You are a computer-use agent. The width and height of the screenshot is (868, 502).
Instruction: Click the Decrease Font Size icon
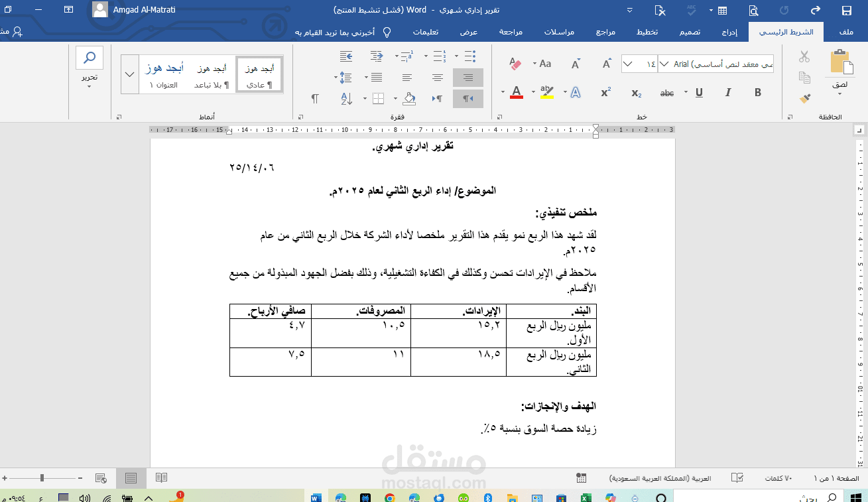tap(576, 64)
